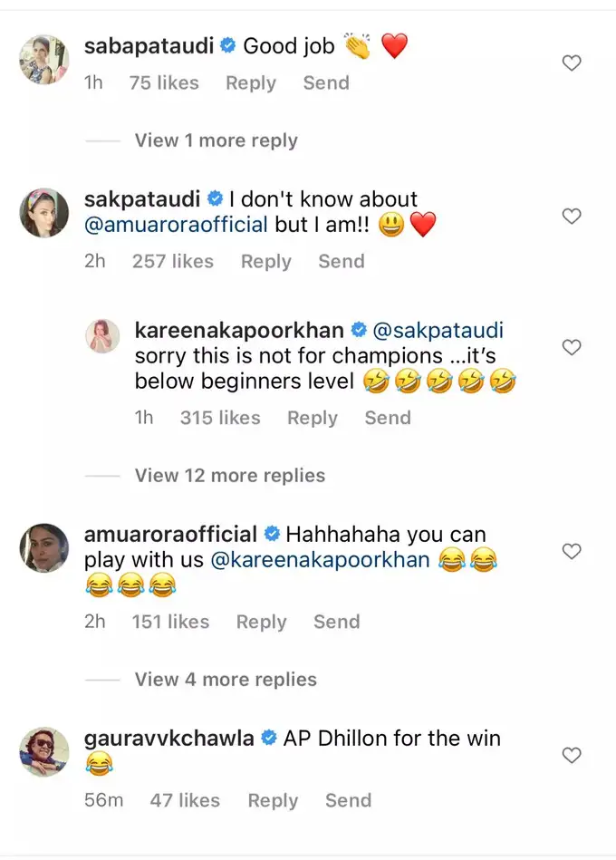Open gauravvkchawla's profile picture

click(x=43, y=752)
